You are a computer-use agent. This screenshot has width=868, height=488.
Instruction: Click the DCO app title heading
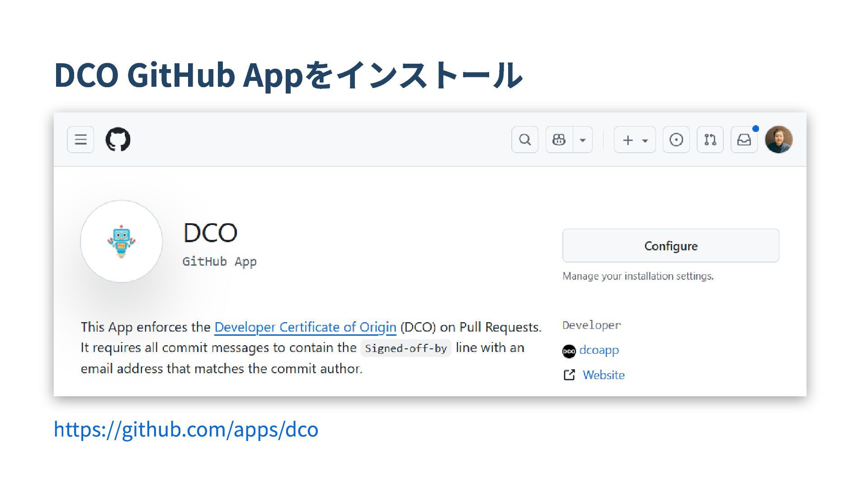click(210, 233)
